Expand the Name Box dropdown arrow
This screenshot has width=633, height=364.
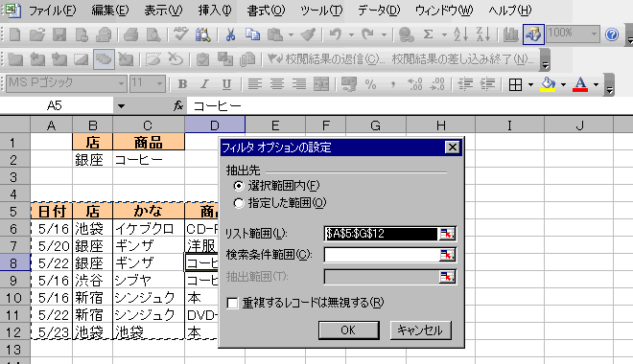point(121,106)
